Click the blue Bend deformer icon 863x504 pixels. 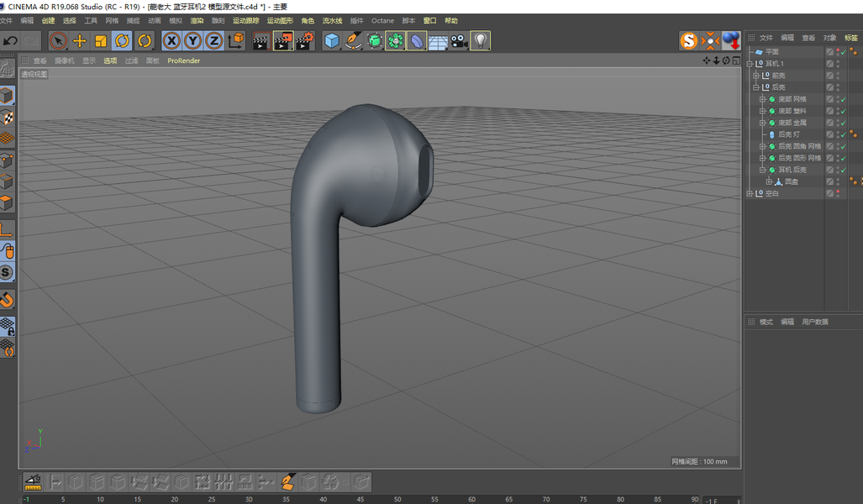coord(417,40)
